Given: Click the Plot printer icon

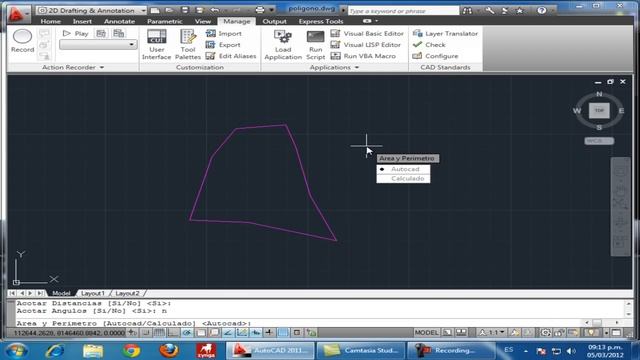Looking at the screenshot, I should coord(260,10).
